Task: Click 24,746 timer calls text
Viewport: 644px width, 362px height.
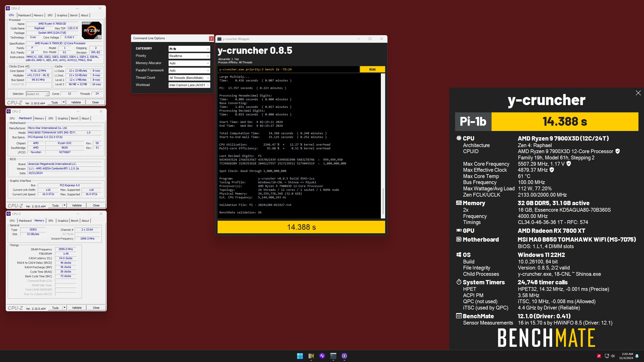Action: [x=543, y=282]
